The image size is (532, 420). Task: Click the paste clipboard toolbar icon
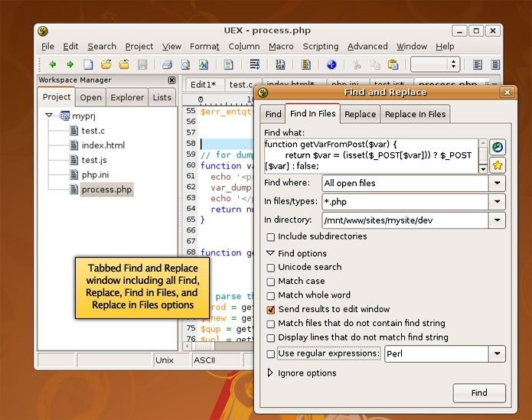(393, 65)
